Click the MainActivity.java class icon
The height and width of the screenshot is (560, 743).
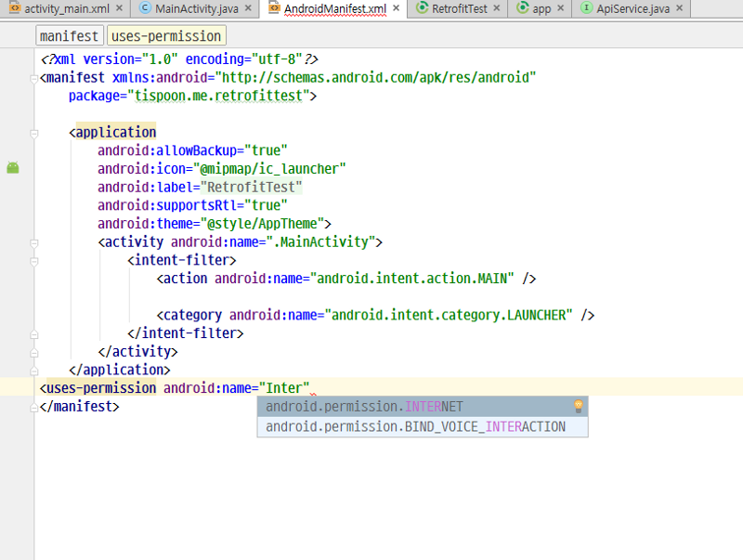coord(145,7)
